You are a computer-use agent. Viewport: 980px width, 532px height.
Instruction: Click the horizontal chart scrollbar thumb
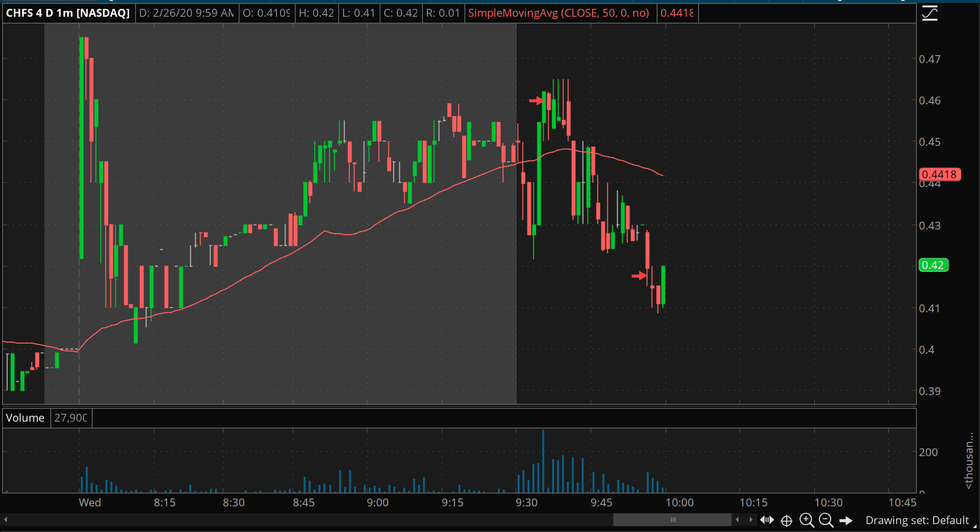[x=672, y=520]
